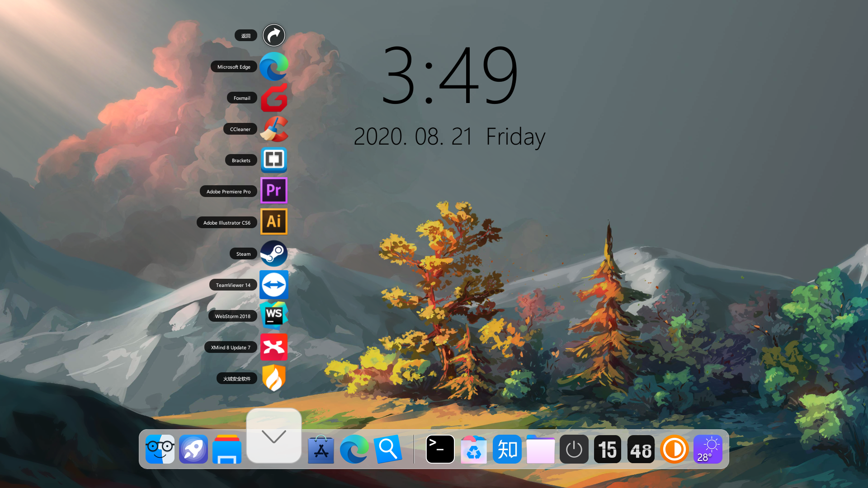Launch Brackets code editor
The width and height of the screenshot is (868, 488).
pos(274,160)
